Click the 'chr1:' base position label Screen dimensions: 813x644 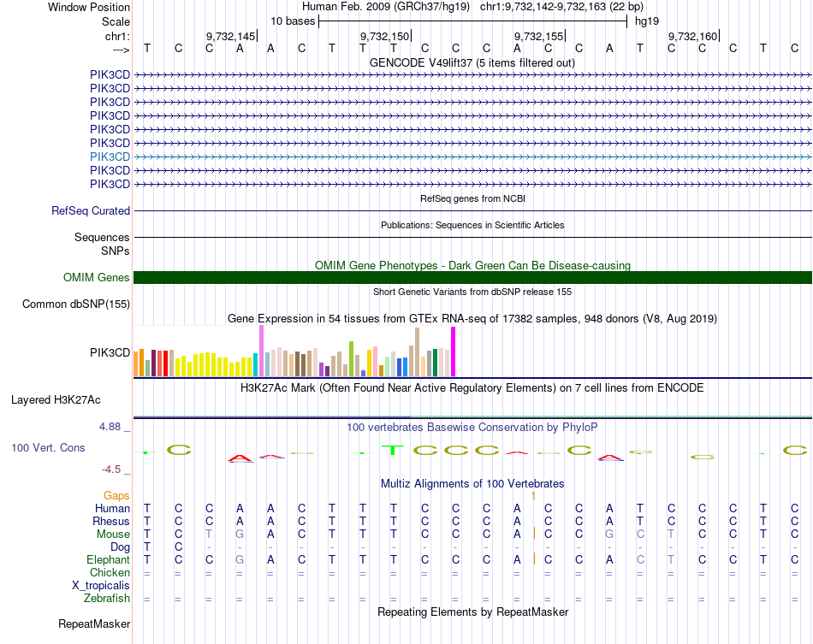tap(118, 36)
